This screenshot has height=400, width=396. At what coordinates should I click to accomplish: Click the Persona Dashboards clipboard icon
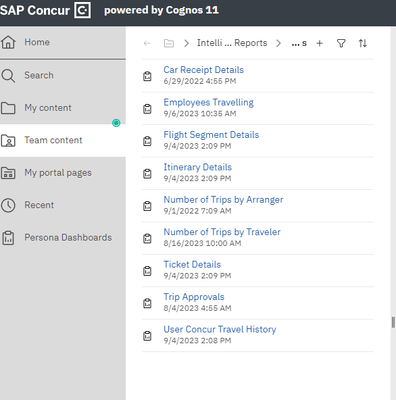[x=8, y=238]
